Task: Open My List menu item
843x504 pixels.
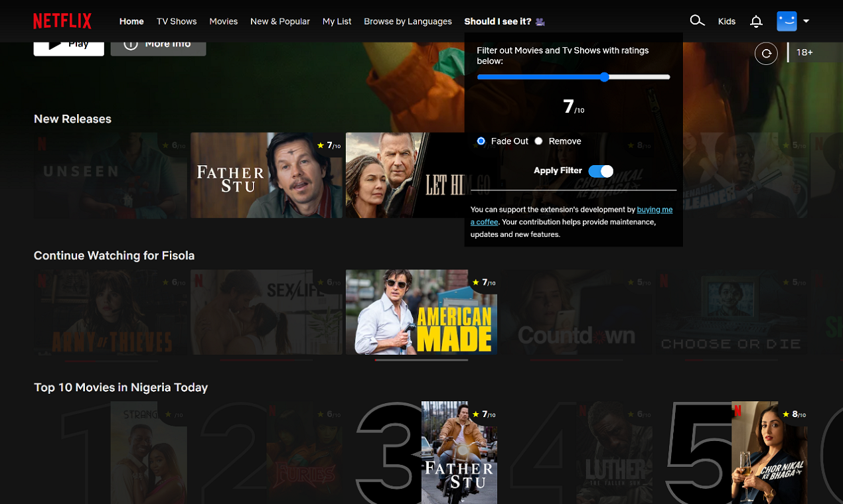Action: coord(337,21)
